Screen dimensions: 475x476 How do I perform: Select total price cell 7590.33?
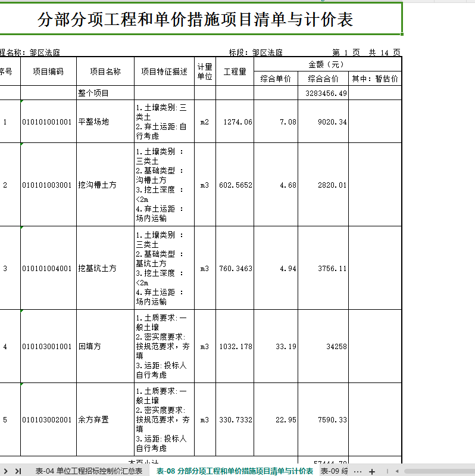323,419
